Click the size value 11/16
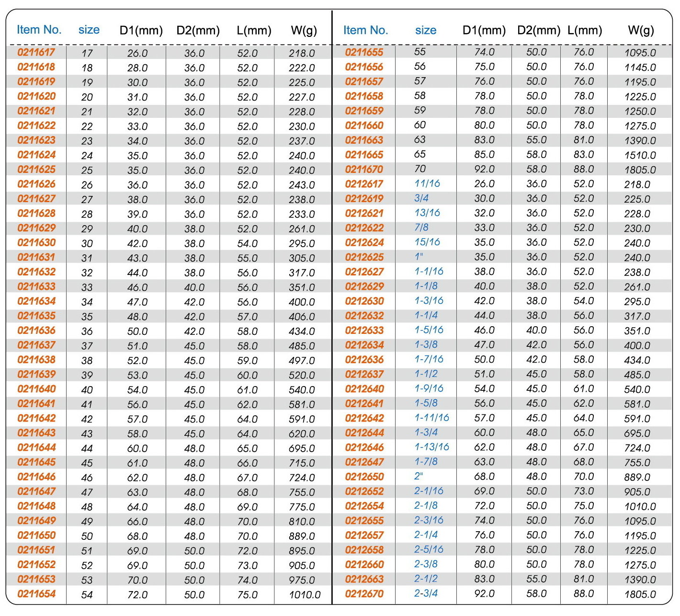The height and width of the screenshot is (616, 680). [x=427, y=183]
